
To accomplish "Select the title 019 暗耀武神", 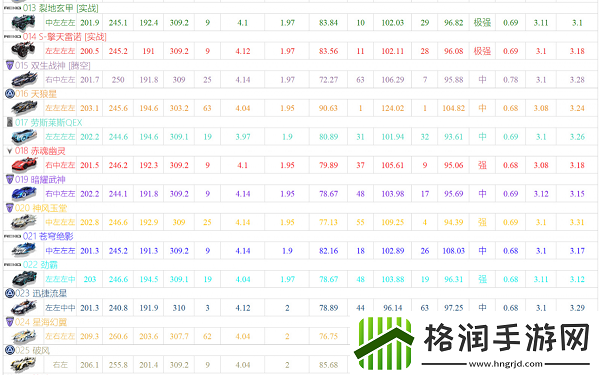I will click(40, 179).
